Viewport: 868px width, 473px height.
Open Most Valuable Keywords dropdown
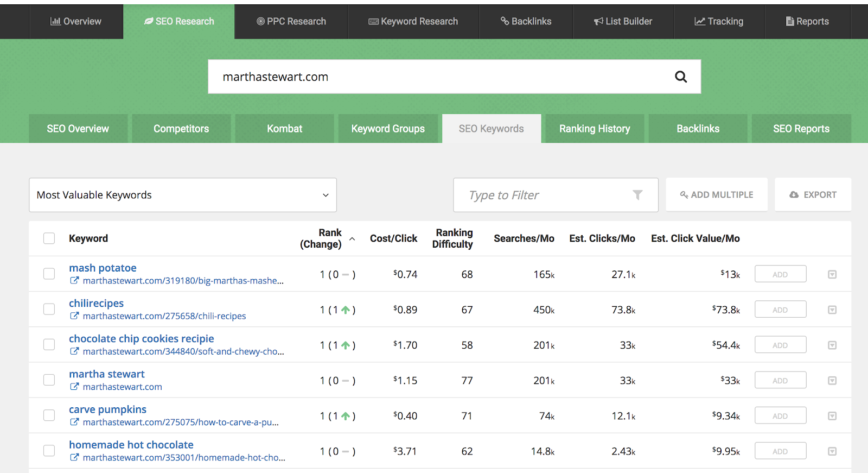pyautogui.click(x=182, y=195)
